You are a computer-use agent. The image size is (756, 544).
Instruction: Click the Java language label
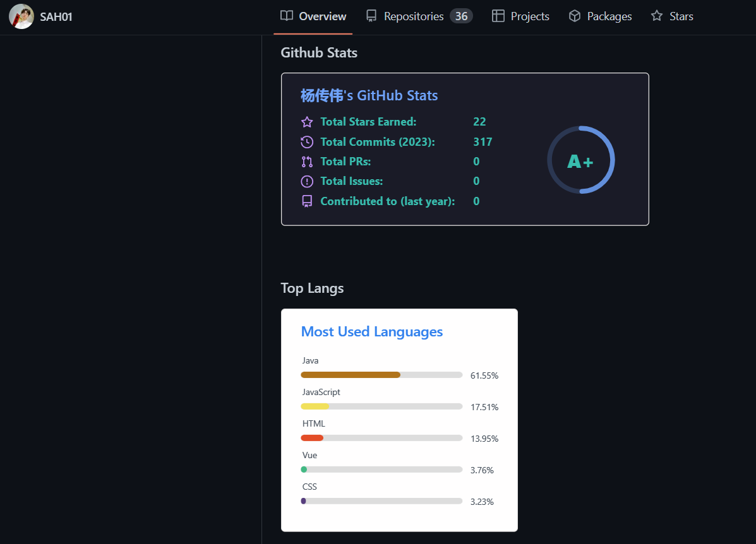pos(310,361)
